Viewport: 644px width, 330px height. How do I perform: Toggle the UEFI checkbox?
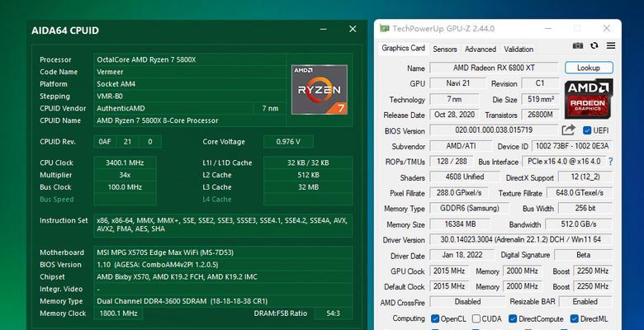(587, 130)
